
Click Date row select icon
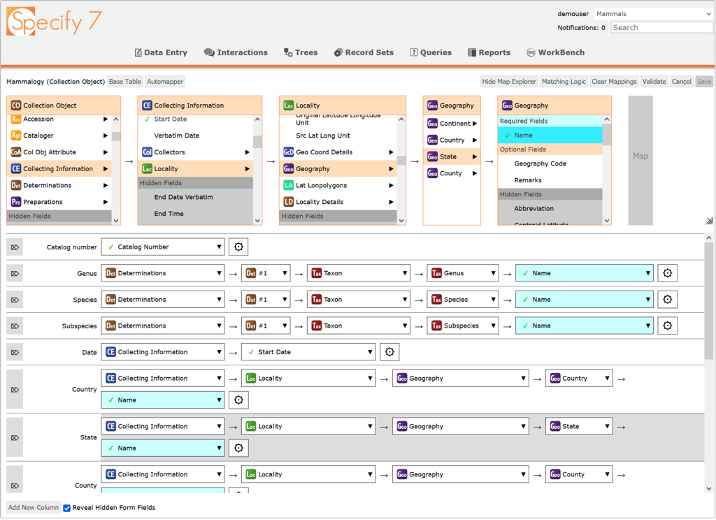[x=15, y=352]
